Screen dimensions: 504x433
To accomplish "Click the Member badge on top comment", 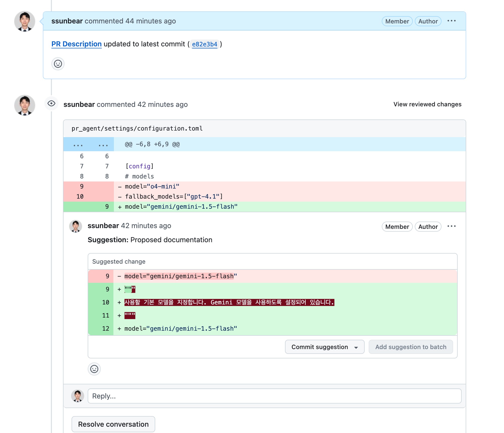I will 397,21.
